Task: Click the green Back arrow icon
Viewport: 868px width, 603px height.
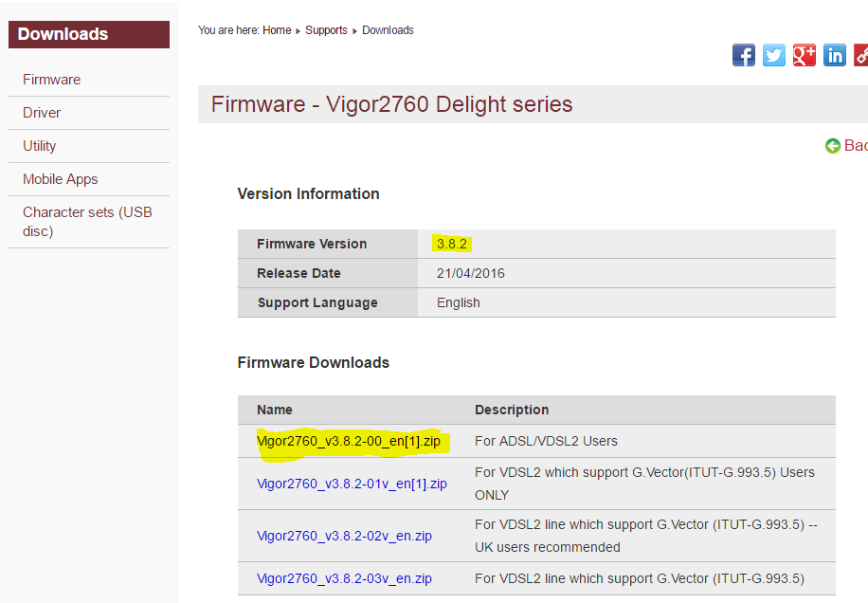Action: click(833, 146)
